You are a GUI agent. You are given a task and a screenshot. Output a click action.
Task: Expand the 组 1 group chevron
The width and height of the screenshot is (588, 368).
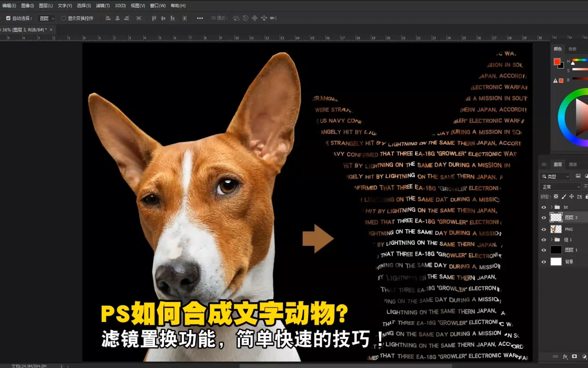pos(551,240)
